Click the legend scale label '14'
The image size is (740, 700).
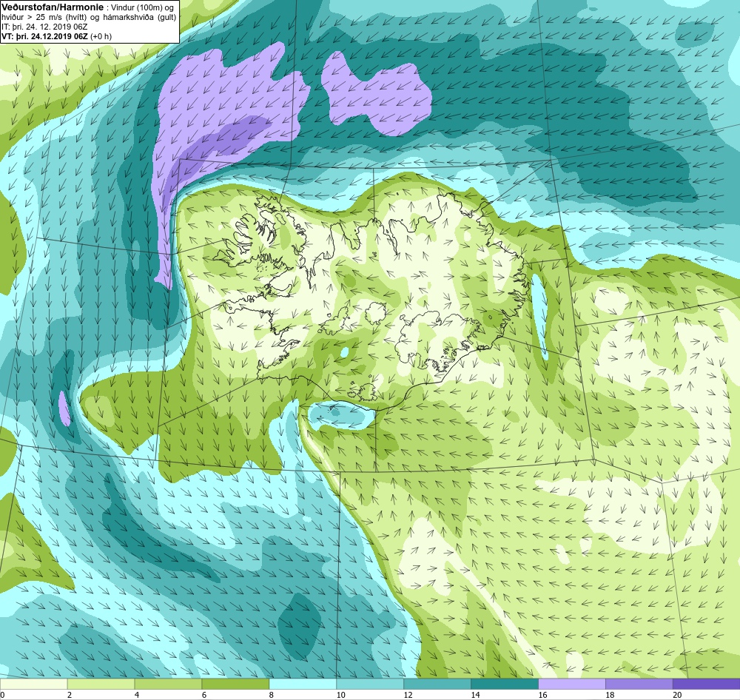coord(475,695)
